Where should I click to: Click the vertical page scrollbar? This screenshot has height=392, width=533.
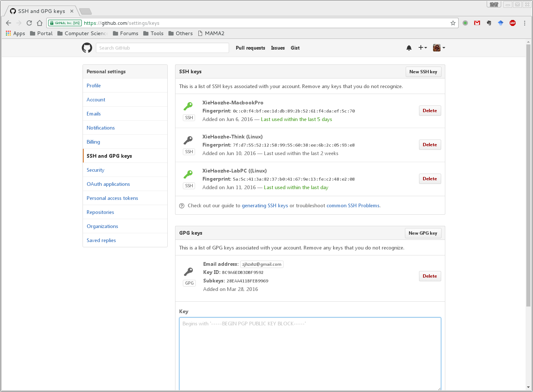coord(528,176)
